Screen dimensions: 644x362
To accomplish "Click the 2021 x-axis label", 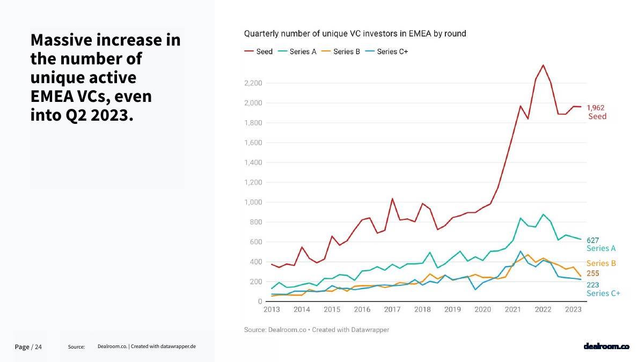I will click(513, 309).
